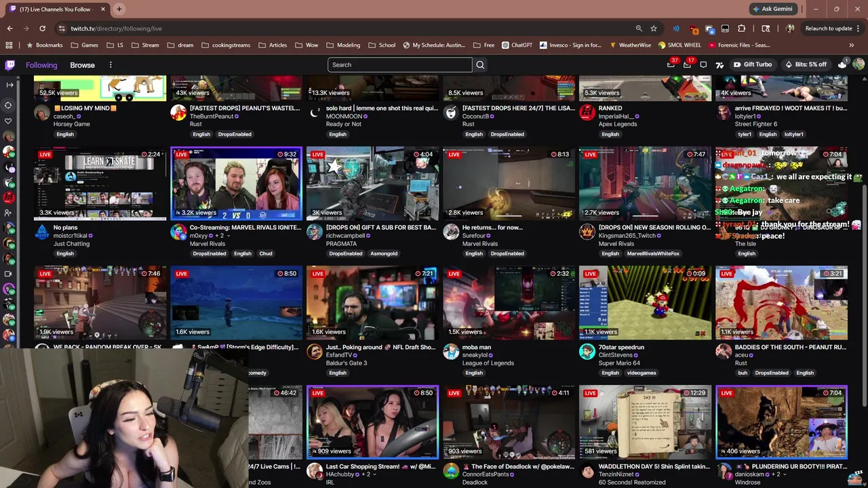Click the heart followed-channels sidebar icon
This screenshot has height=488, width=868.
coord(9,121)
